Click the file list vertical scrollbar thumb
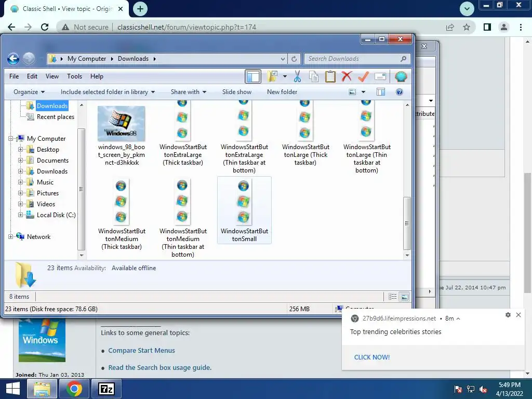 click(x=407, y=223)
